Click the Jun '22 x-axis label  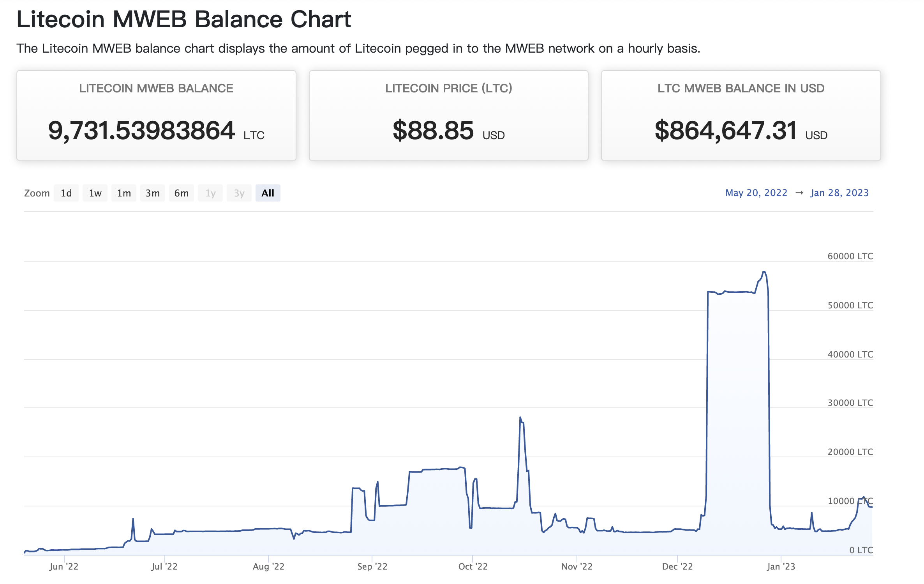click(64, 566)
